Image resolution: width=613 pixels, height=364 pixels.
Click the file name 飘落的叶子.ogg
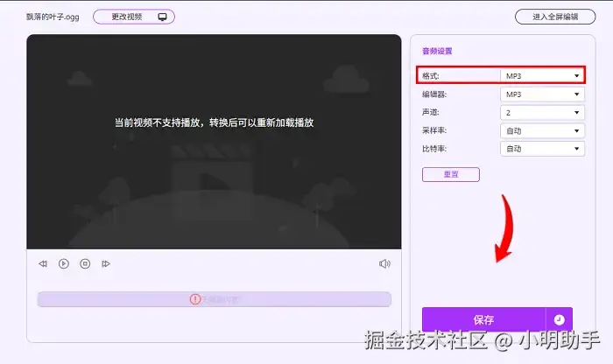[53, 17]
